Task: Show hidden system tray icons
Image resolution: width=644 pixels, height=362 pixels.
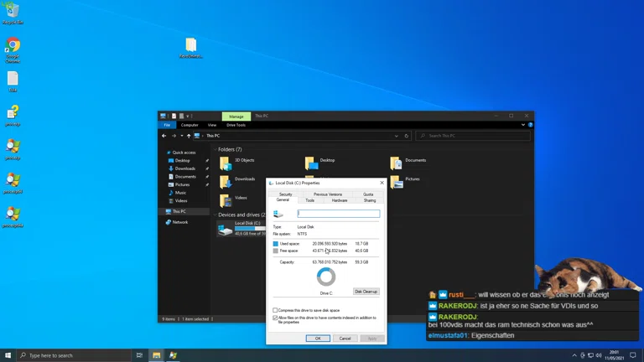Action: tap(574, 355)
